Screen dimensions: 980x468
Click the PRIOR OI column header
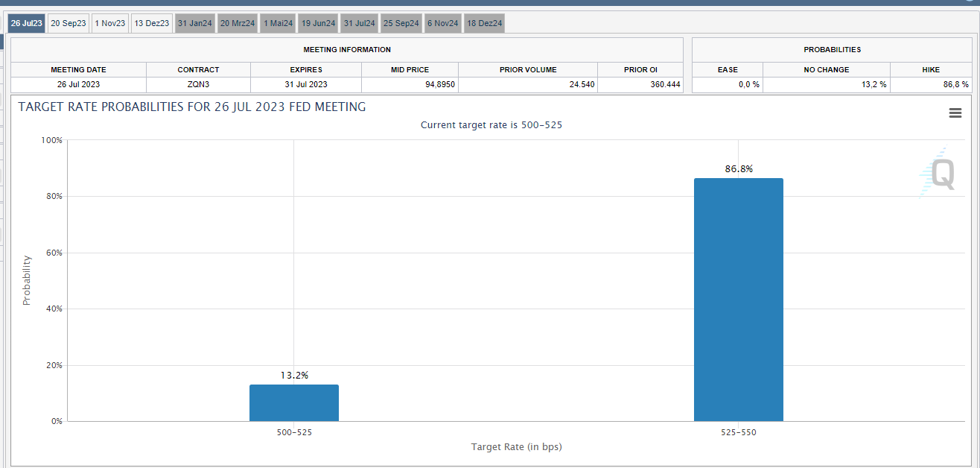(x=640, y=69)
